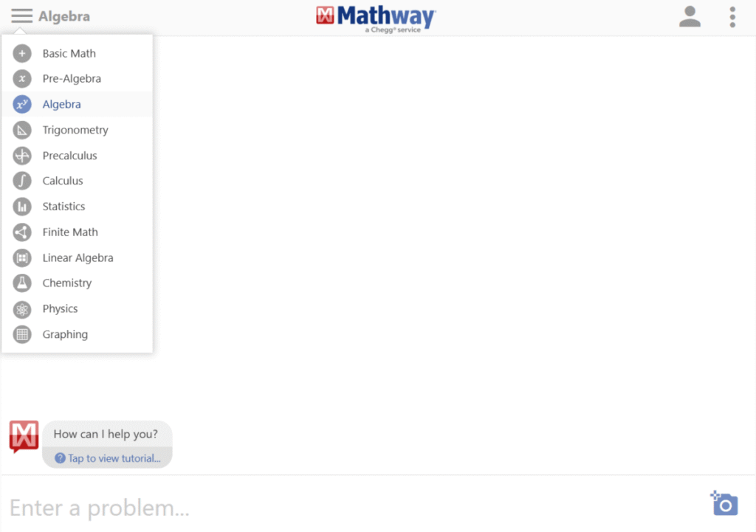
Task: Collapse the hamburger subject menu
Action: 21,16
